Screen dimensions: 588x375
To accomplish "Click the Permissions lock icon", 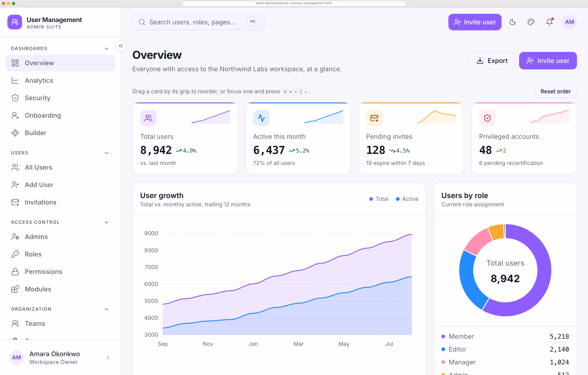I will click(x=15, y=272).
